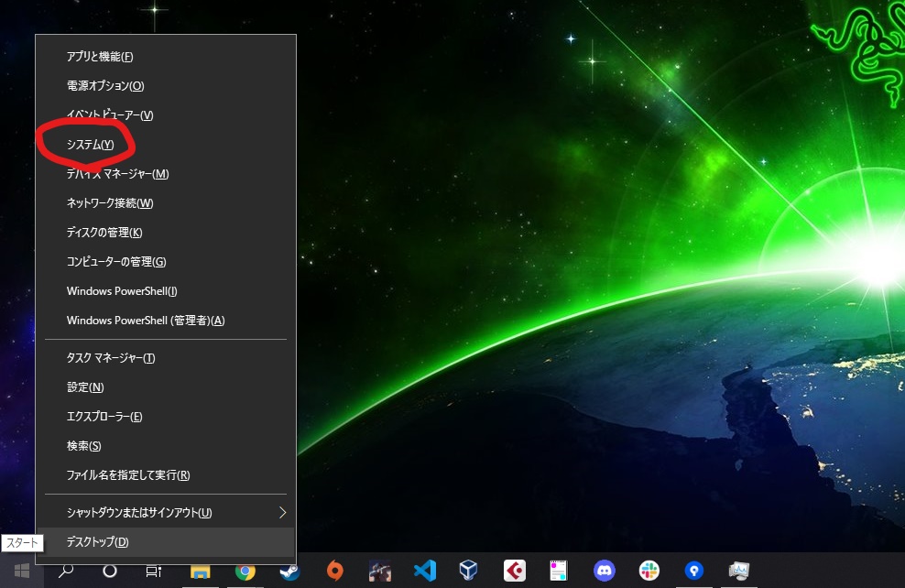Select デスクトップ(D) menu entry

(165, 542)
